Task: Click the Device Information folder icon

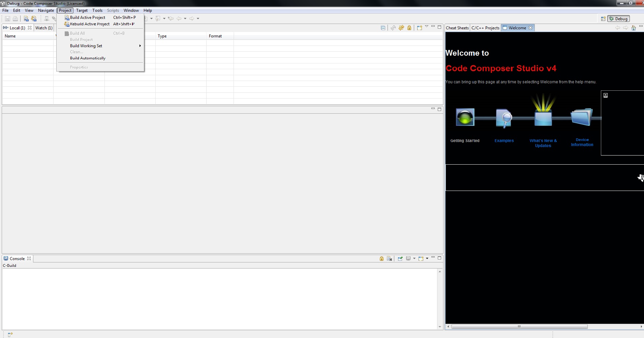Action: (582, 117)
